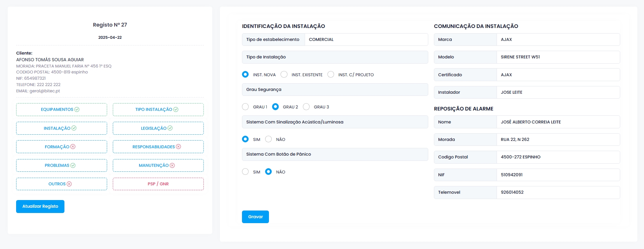
Task: Click the red X icon beside OUTROS
Action: point(69,184)
